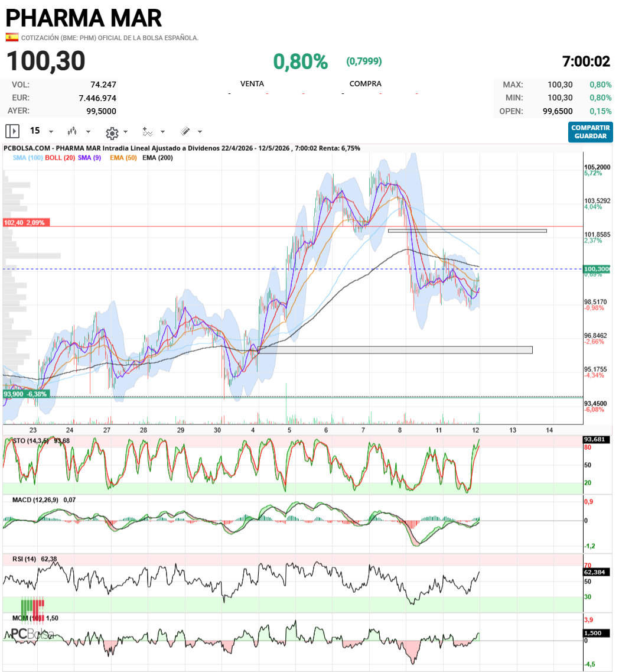Click the VOL value 74.247
Screen dimensions: 619x672
[x=103, y=85]
